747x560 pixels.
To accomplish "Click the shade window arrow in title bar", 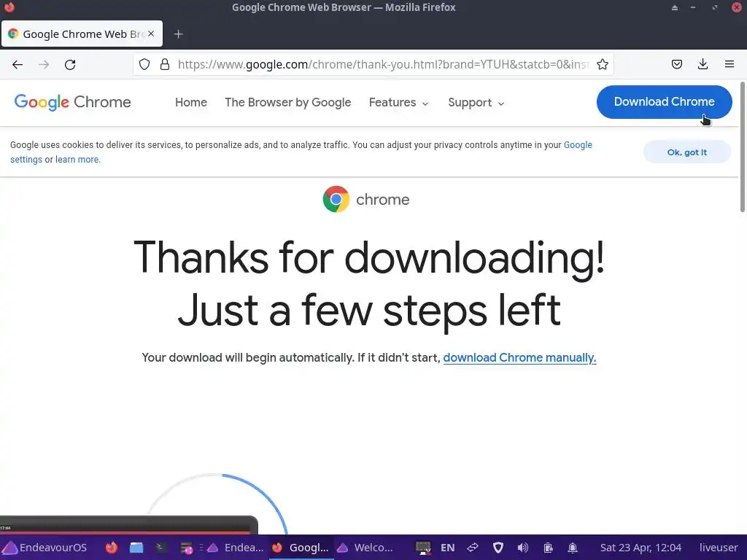I will (x=675, y=7).
